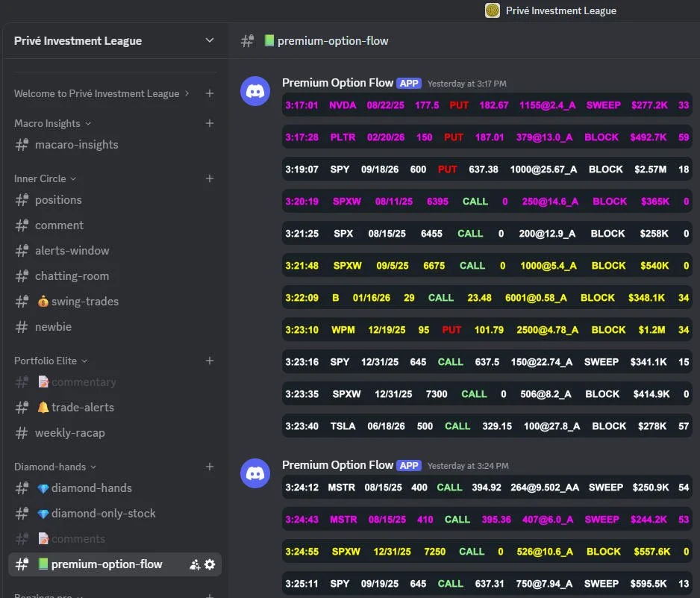This screenshot has width=700, height=598.
Task: Click the WPM 95 PUT row
Action: pos(487,330)
